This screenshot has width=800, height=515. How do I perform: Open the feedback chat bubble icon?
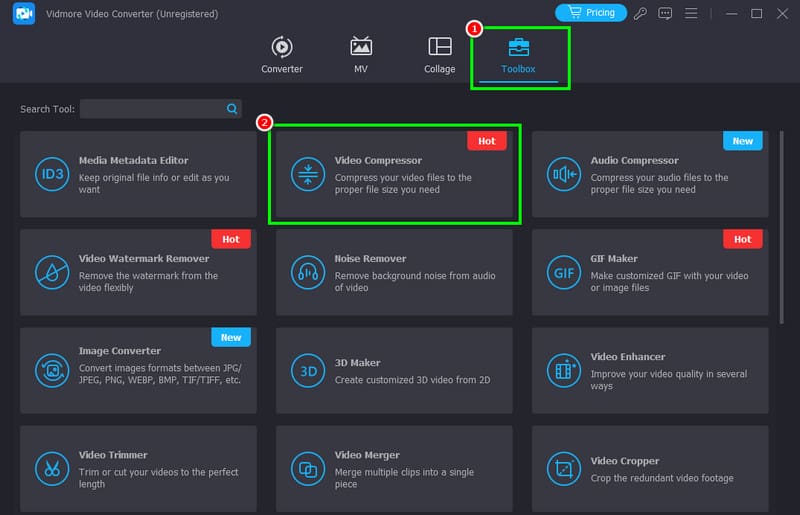(x=665, y=13)
